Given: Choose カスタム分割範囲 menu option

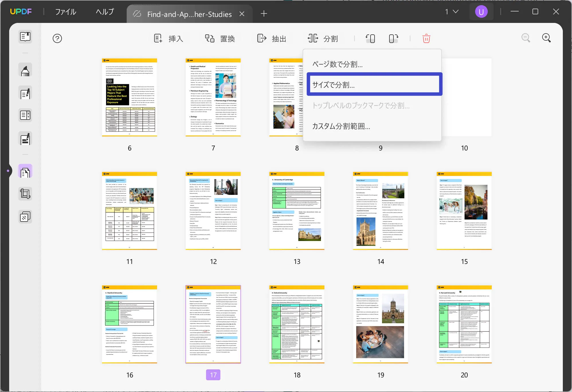Looking at the screenshot, I should pyautogui.click(x=372, y=126).
